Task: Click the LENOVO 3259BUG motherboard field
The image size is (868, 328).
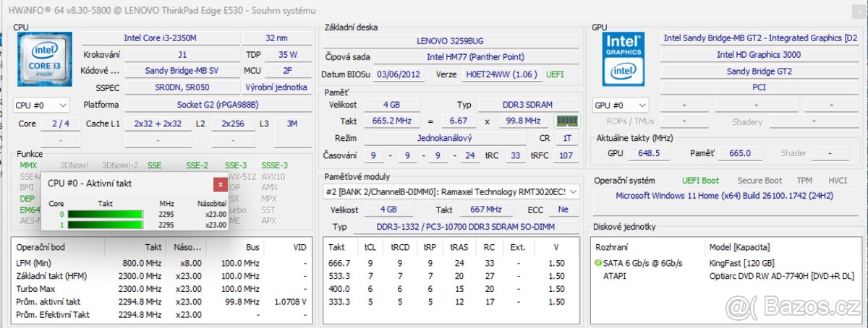Action: [451, 41]
